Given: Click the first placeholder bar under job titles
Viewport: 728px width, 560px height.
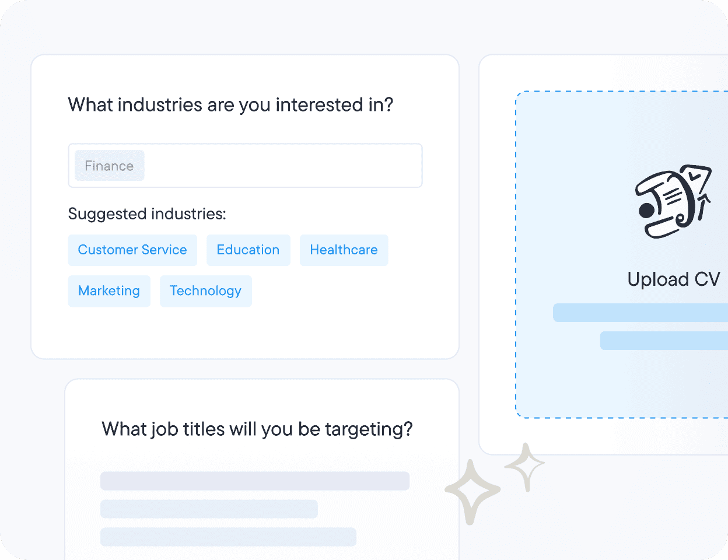Looking at the screenshot, I should pyautogui.click(x=255, y=481).
